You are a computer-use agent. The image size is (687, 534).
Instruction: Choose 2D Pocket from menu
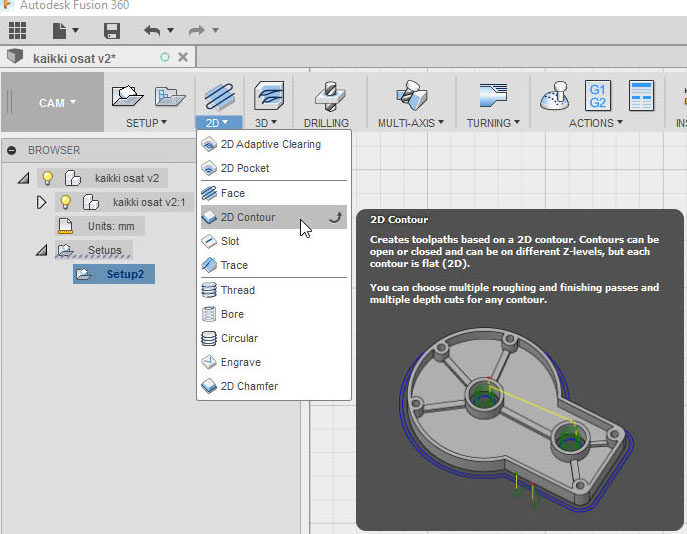tap(274, 168)
